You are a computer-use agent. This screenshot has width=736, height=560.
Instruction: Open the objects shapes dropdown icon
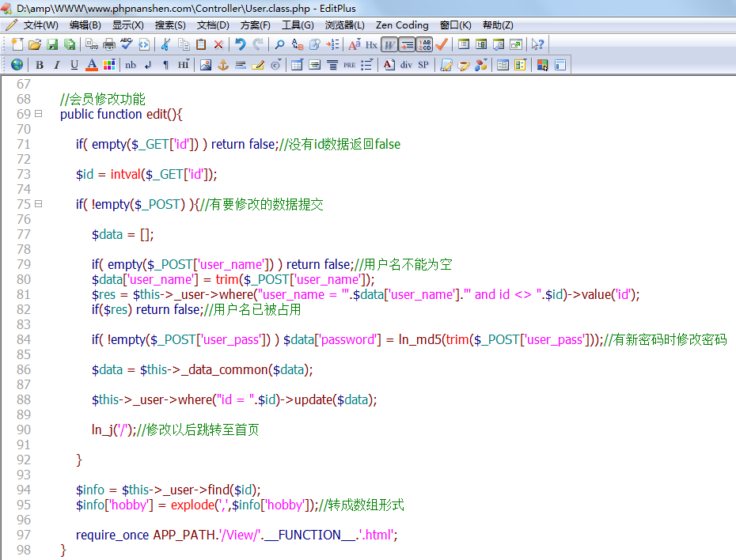pos(480,65)
